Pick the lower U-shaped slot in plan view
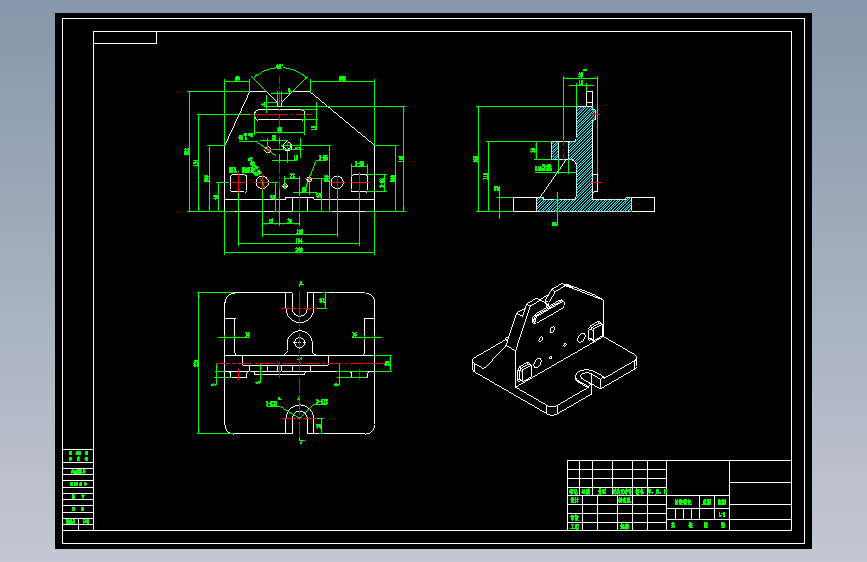Screen dimensions: 867x562 (300, 419)
